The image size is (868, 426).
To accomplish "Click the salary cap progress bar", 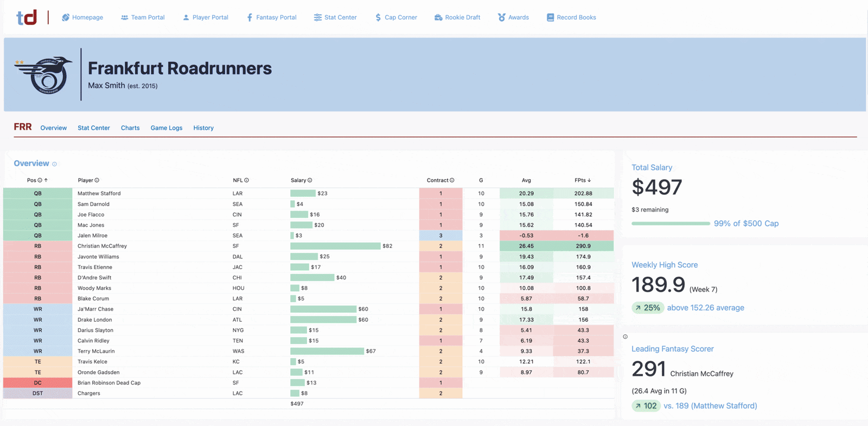I will (x=671, y=224).
